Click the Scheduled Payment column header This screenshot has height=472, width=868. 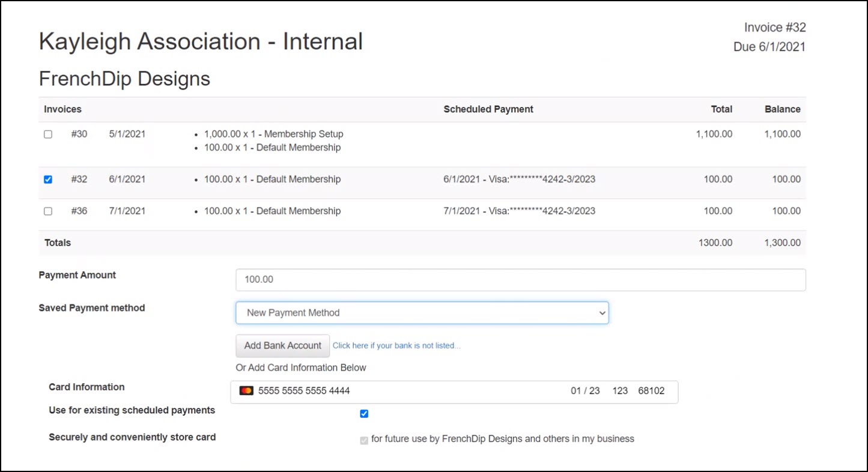click(488, 109)
